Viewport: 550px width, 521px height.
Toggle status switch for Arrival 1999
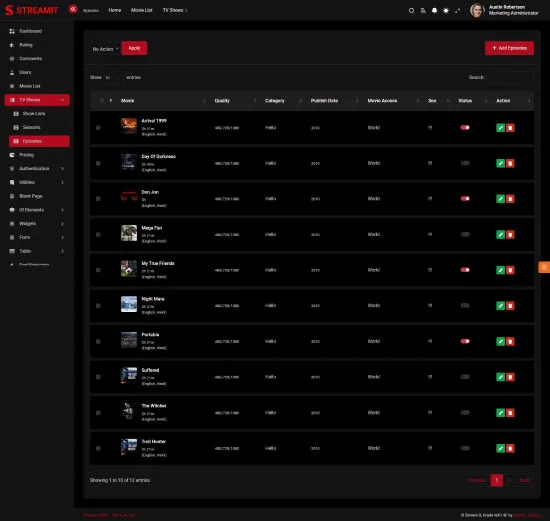pyautogui.click(x=465, y=128)
